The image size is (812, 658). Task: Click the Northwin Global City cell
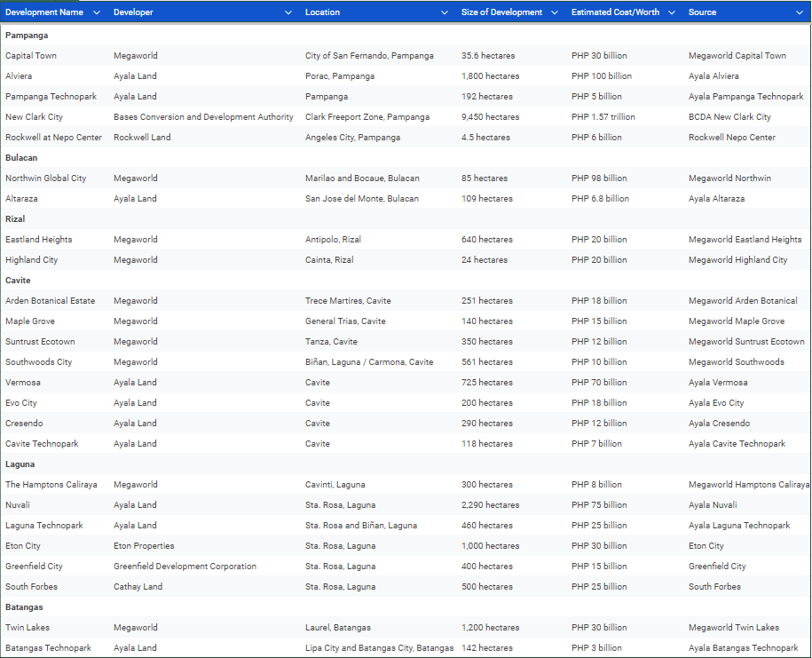45,178
